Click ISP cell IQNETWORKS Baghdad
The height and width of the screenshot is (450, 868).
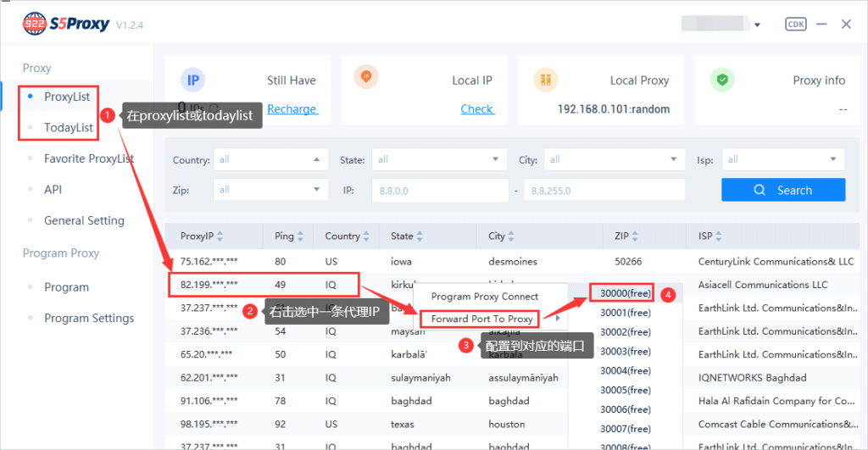(x=753, y=377)
